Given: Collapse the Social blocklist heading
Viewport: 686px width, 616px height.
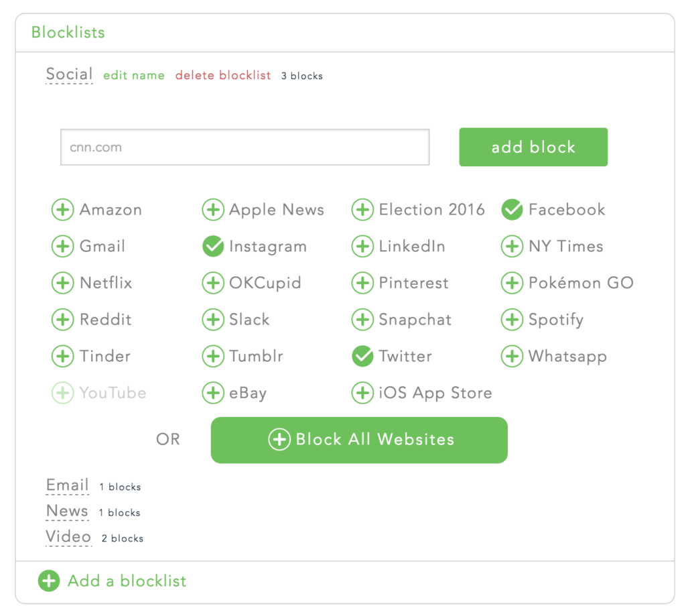Looking at the screenshot, I should 69,74.
